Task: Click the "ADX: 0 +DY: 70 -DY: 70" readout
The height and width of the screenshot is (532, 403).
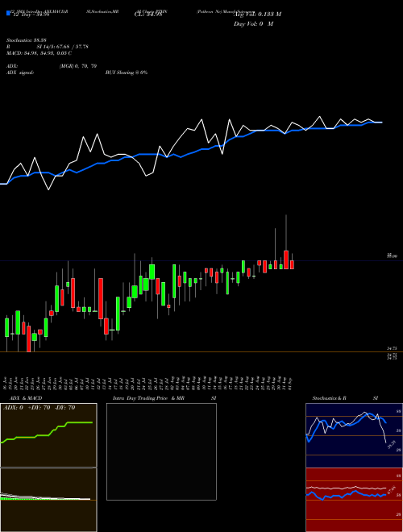Action: (39, 408)
